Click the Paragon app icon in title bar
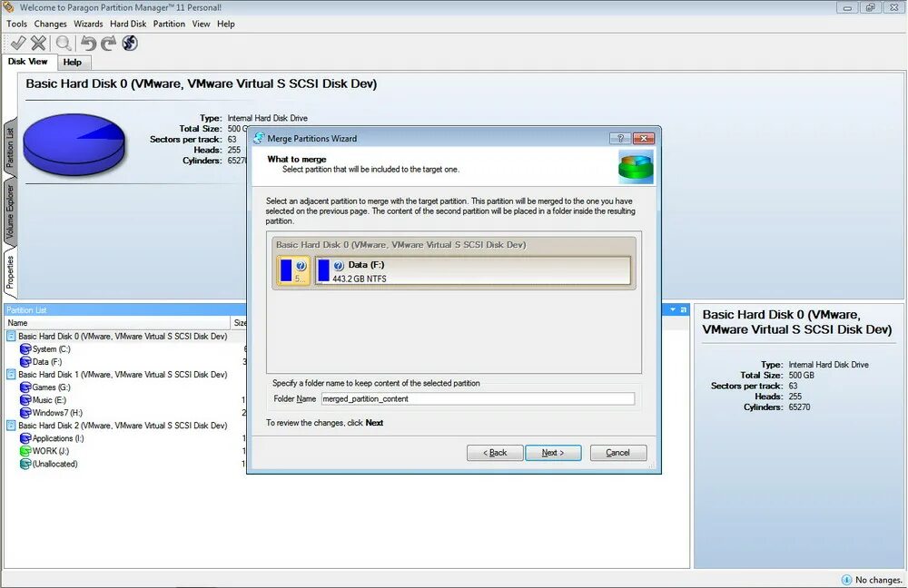The width and height of the screenshot is (908, 588). coord(8,7)
